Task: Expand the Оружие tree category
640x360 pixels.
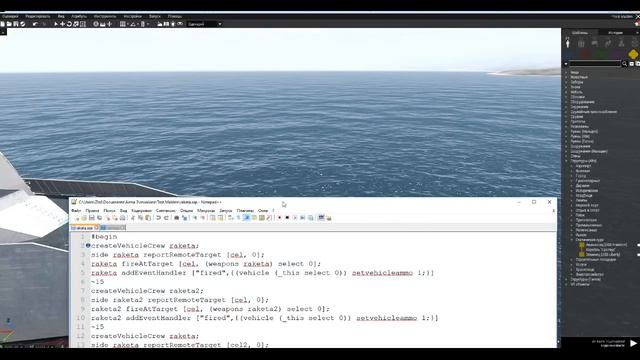Action: point(567,117)
